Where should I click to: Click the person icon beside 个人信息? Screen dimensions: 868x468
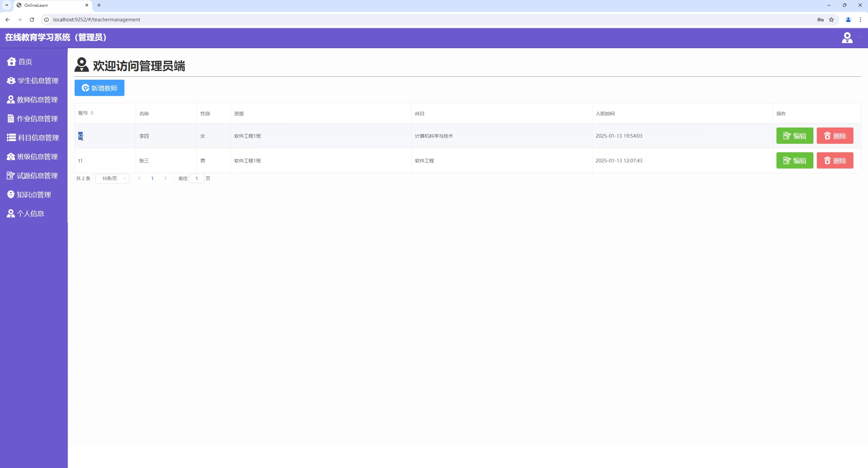click(11, 213)
